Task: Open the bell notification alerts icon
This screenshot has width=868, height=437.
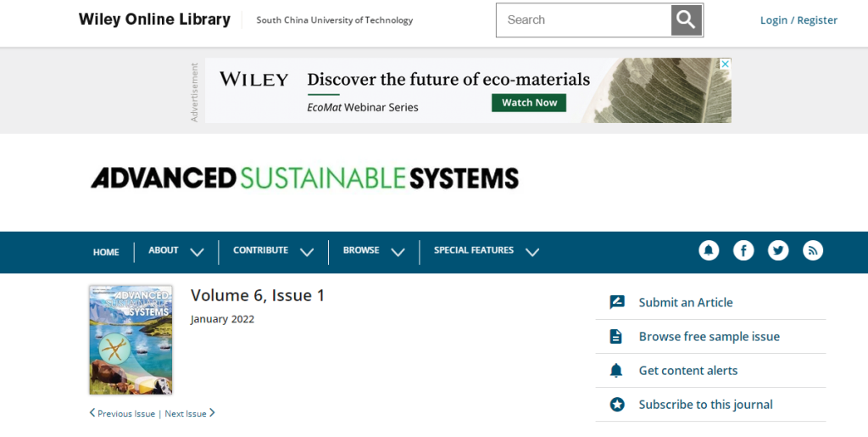Action: pyautogui.click(x=709, y=250)
